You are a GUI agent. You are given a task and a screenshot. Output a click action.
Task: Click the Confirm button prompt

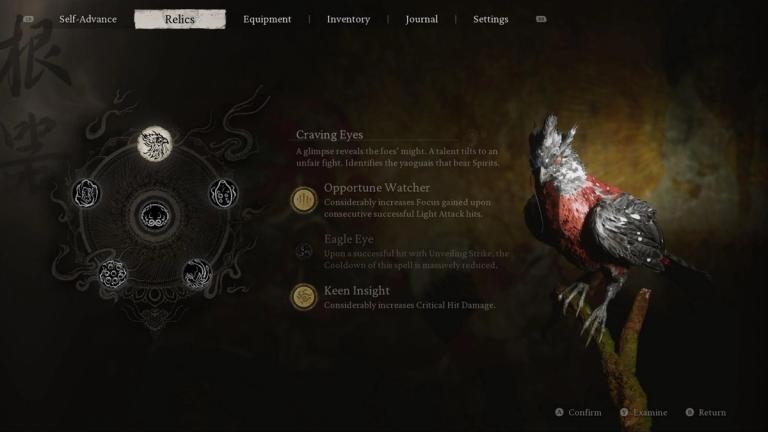(578, 412)
